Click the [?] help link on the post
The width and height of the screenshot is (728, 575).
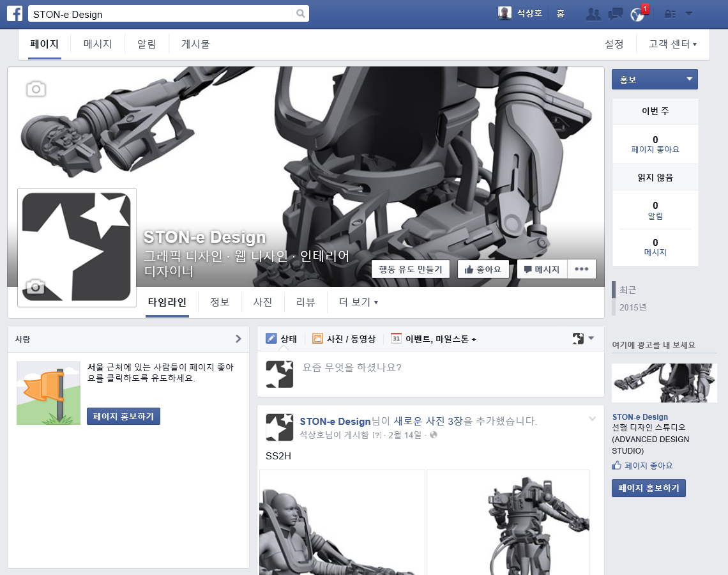377,435
